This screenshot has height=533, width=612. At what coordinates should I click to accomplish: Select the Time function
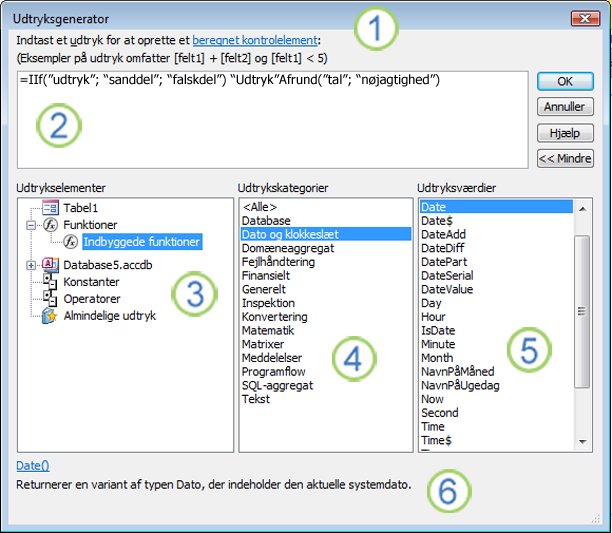click(x=496, y=426)
